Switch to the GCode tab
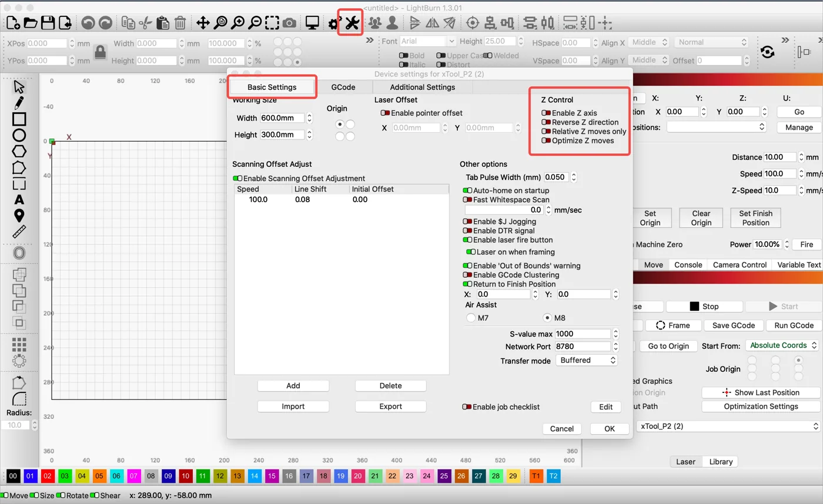823x504 pixels. pyautogui.click(x=343, y=87)
